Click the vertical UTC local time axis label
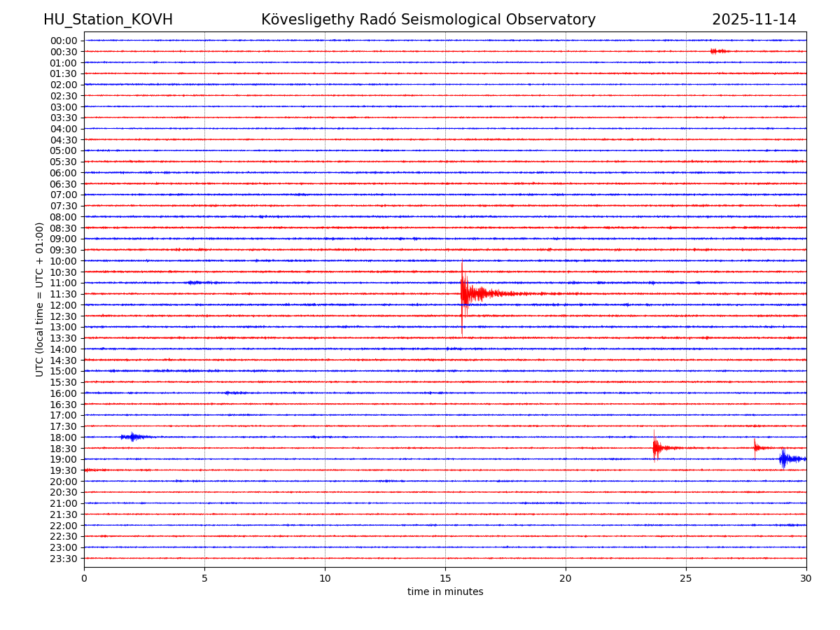 click(x=40, y=300)
